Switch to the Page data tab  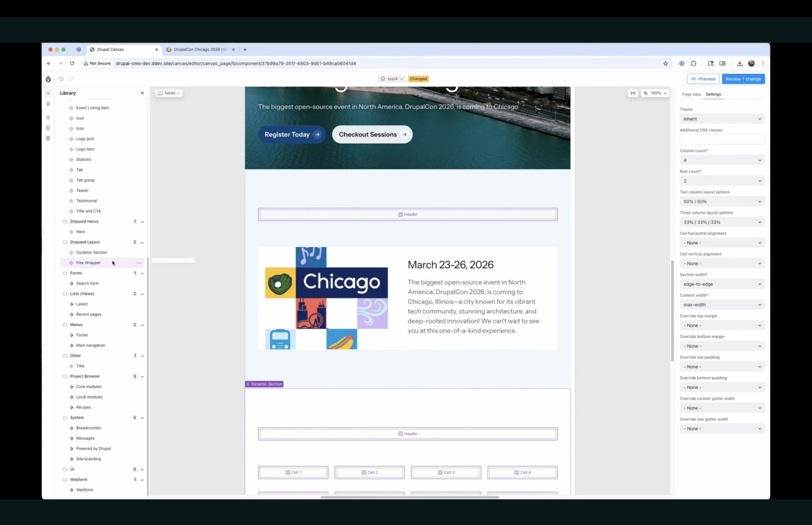pos(691,94)
